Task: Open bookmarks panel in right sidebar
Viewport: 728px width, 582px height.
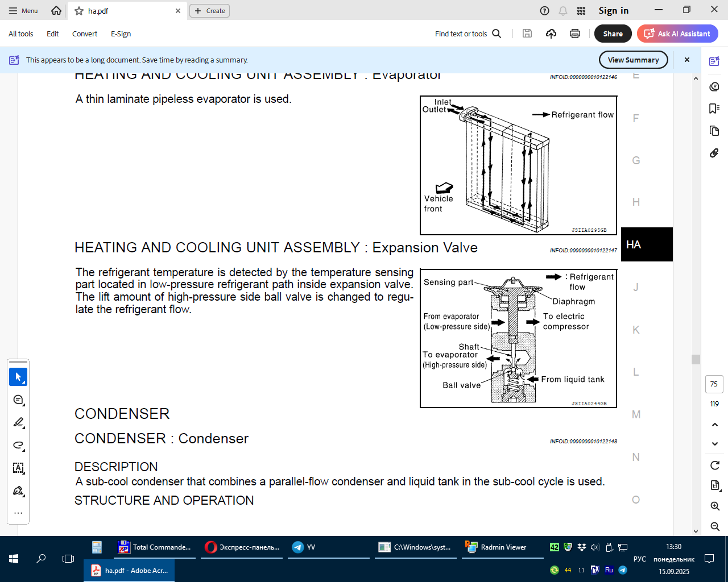Action: [x=714, y=109]
